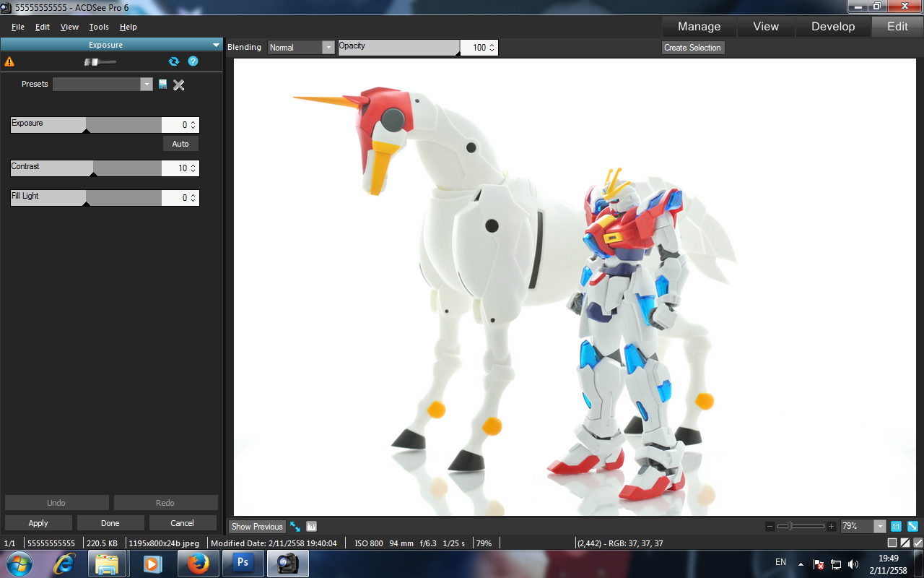
Task: Delete preset with the X icon
Action: (x=179, y=85)
